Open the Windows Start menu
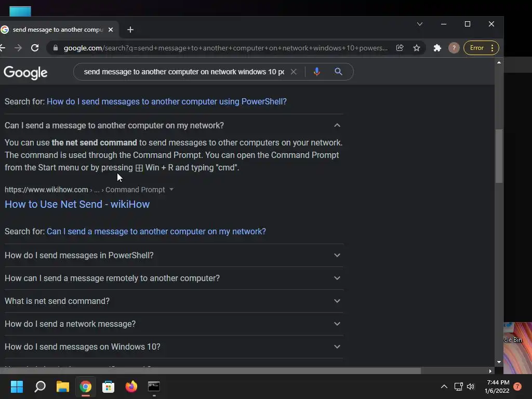Screen dimensions: 532x399 coord(17,387)
